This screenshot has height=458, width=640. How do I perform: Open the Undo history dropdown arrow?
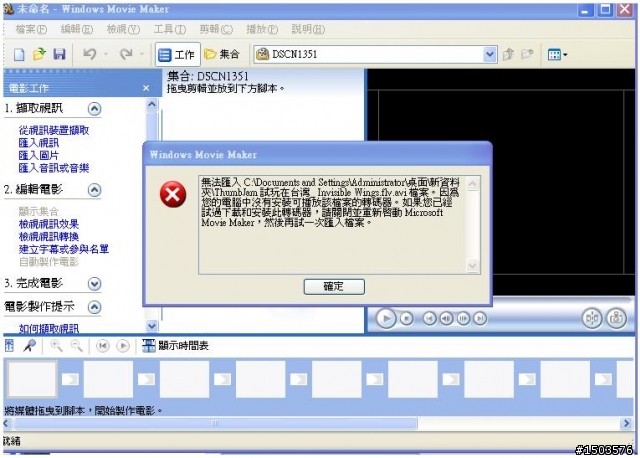(106, 54)
